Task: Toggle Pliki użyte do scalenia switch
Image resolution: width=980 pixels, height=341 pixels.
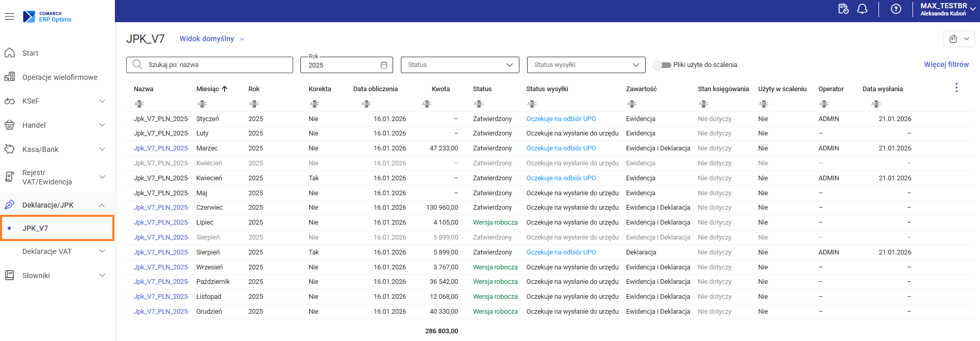Action: (662, 65)
